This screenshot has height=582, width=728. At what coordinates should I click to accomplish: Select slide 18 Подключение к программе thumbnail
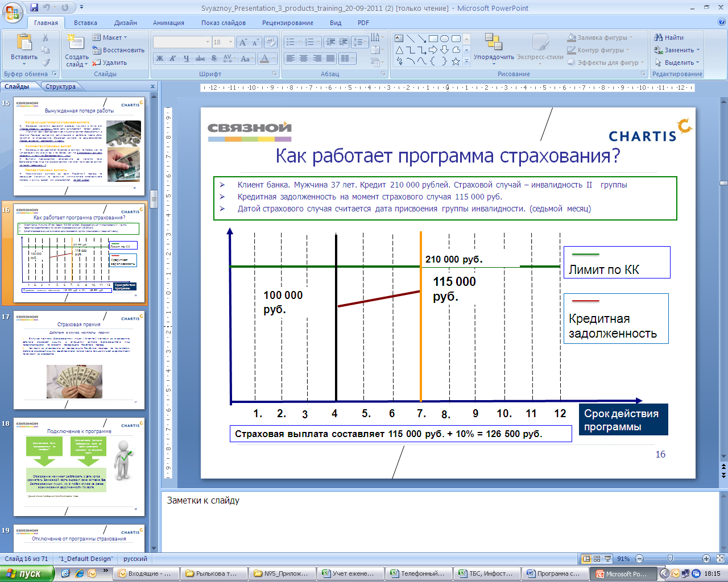click(x=79, y=467)
